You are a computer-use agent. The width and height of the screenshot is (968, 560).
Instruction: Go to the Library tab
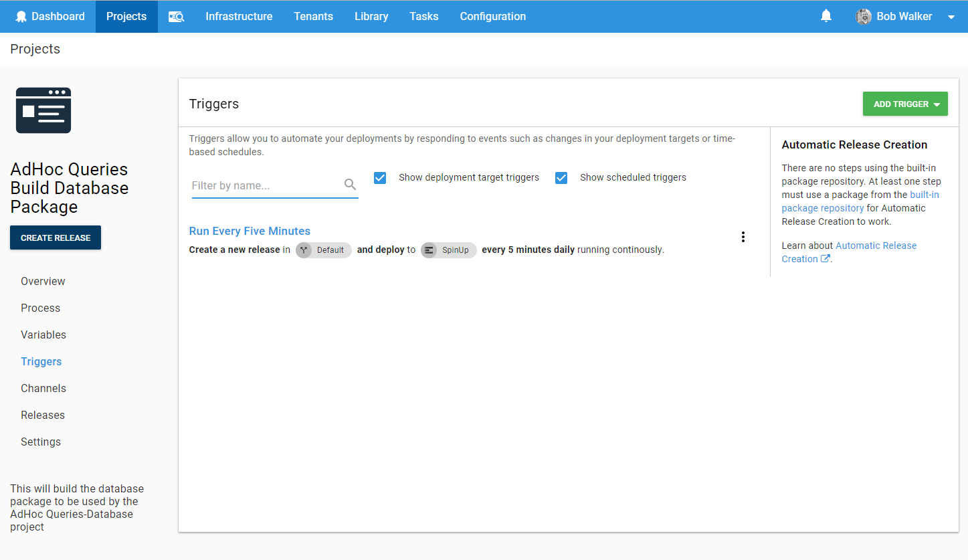(371, 17)
